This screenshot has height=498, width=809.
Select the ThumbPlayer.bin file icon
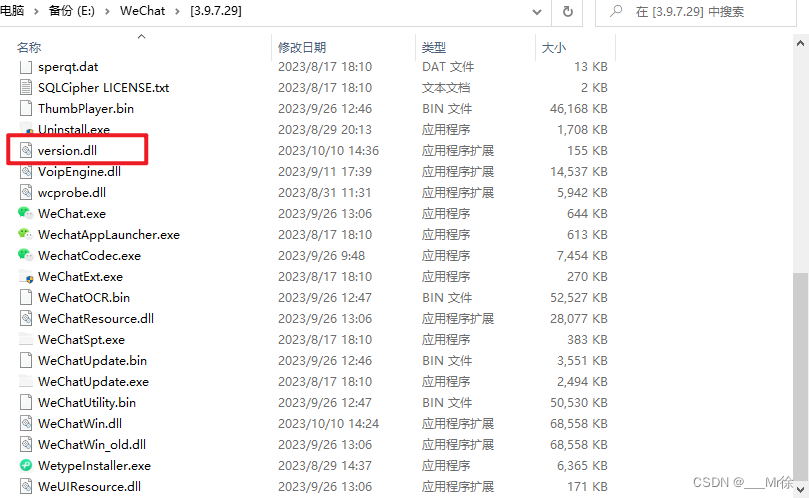coord(26,108)
